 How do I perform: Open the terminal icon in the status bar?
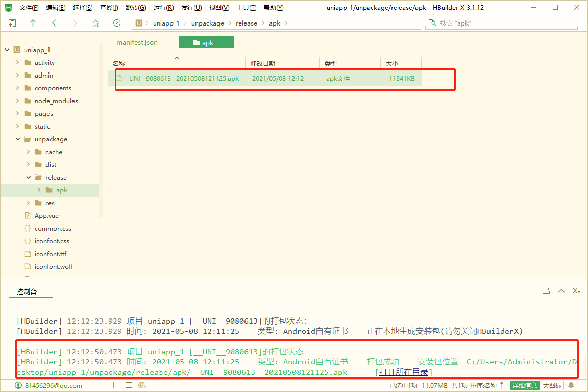click(129, 385)
